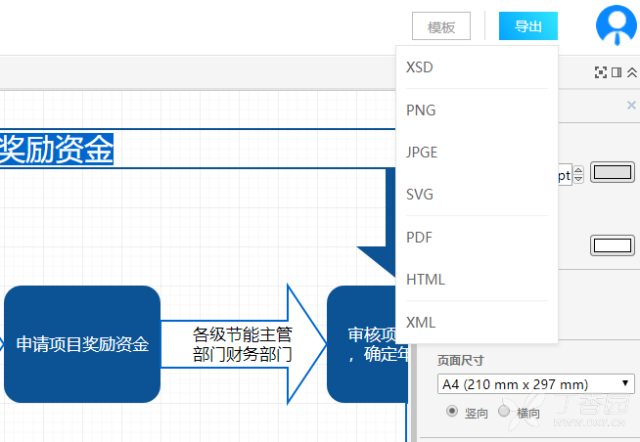Screen dimensions: 640x442
Task: Choose HTML export option
Action: (426, 279)
